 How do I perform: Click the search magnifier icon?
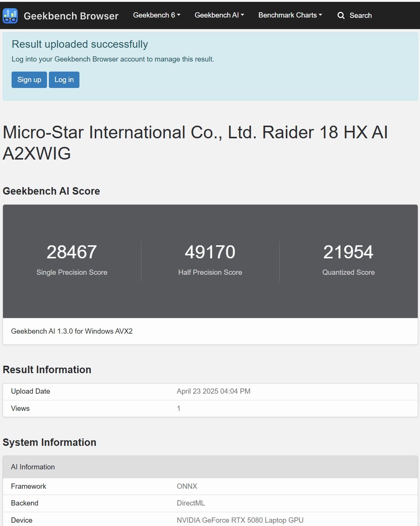[x=341, y=16]
